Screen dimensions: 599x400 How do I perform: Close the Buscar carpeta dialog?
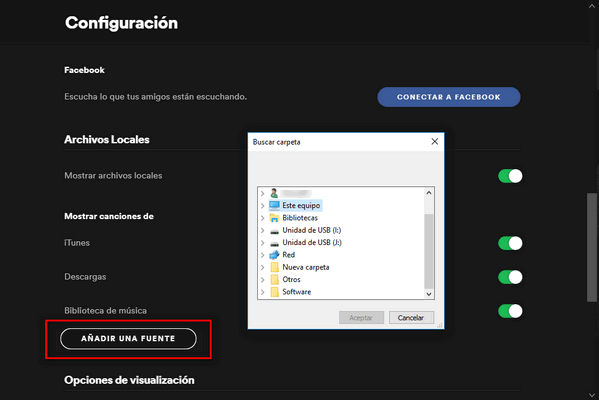point(435,142)
